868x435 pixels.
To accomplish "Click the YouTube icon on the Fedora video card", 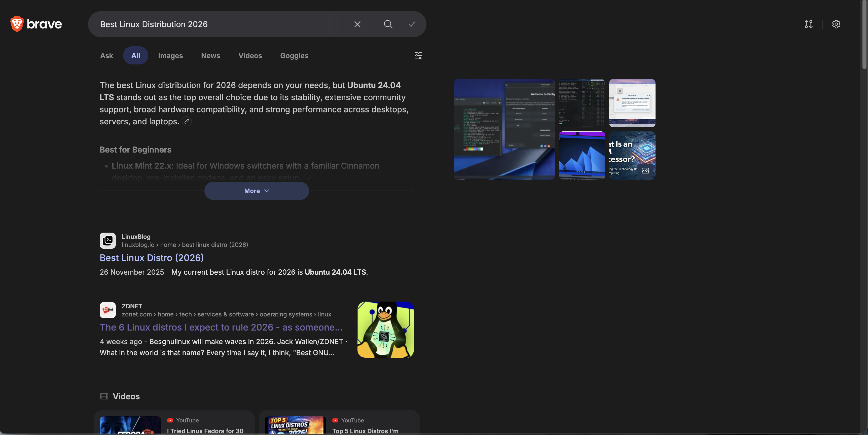I will 170,420.
